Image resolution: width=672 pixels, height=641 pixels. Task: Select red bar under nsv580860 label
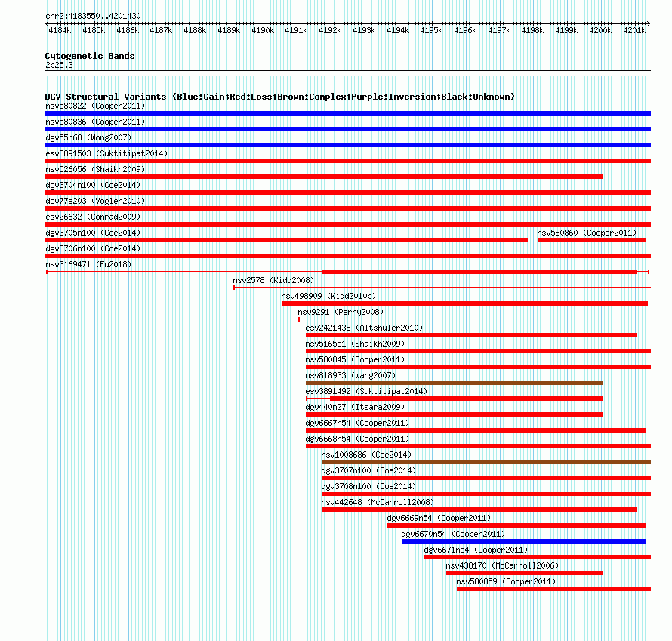point(591,240)
